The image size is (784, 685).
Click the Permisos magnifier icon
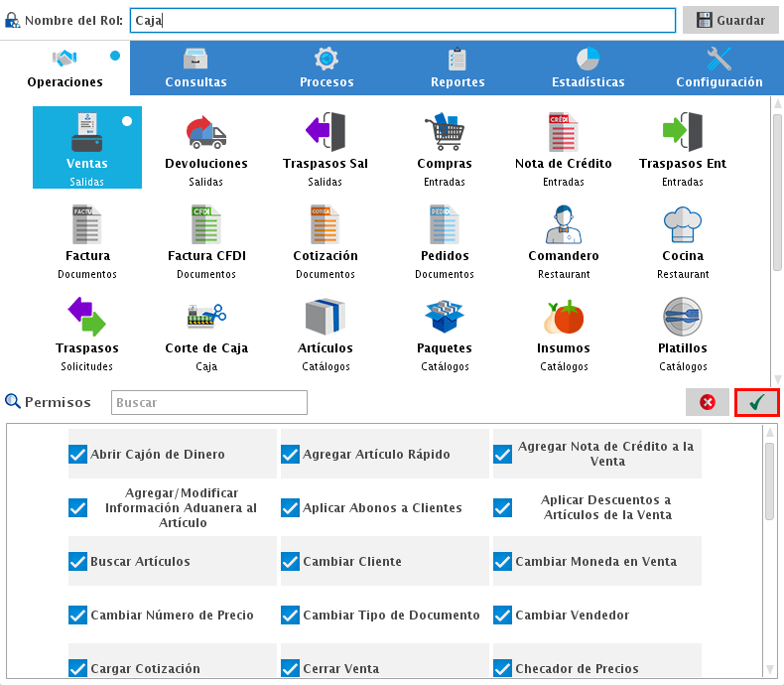(x=13, y=401)
